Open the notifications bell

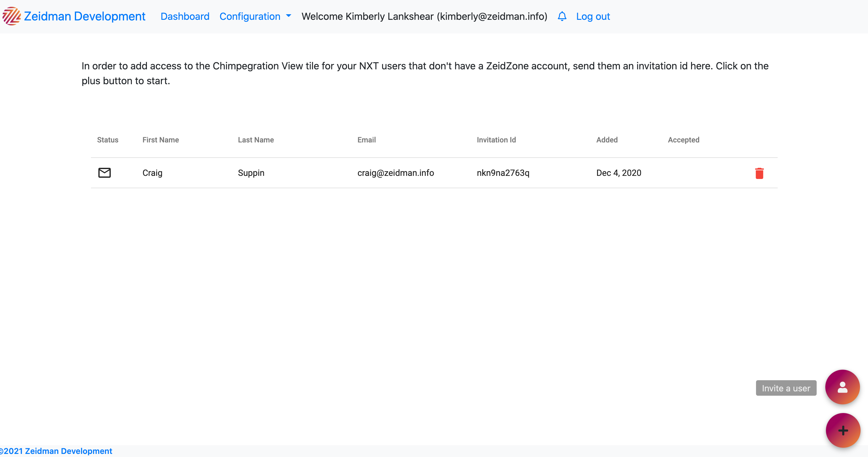pyautogui.click(x=562, y=16)
